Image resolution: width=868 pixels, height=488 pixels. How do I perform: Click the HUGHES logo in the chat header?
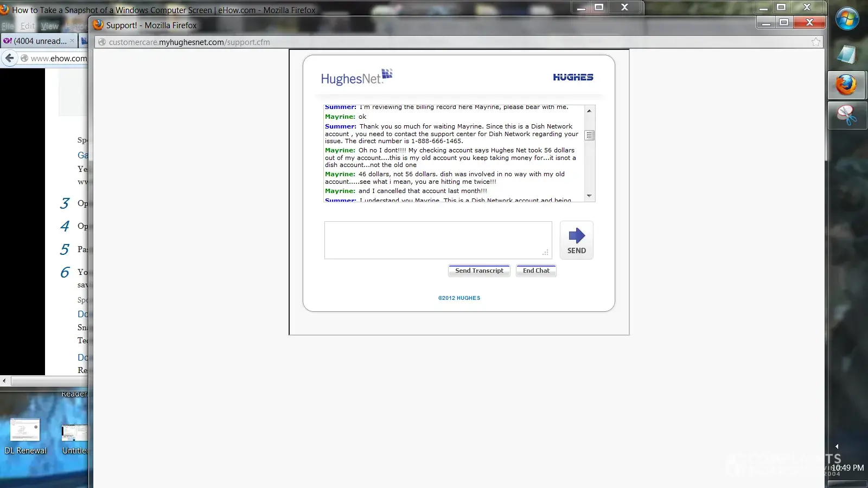(573, 78)
